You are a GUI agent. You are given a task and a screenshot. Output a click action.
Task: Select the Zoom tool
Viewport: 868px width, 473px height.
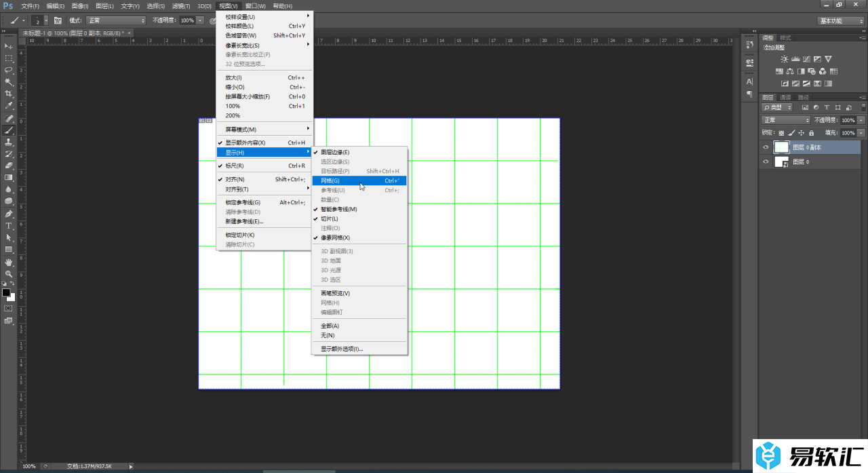click(x=9, y=273)
